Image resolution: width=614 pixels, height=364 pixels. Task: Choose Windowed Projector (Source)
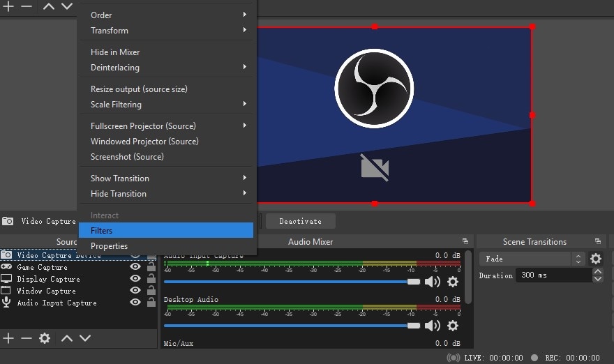tap(166, 142)
